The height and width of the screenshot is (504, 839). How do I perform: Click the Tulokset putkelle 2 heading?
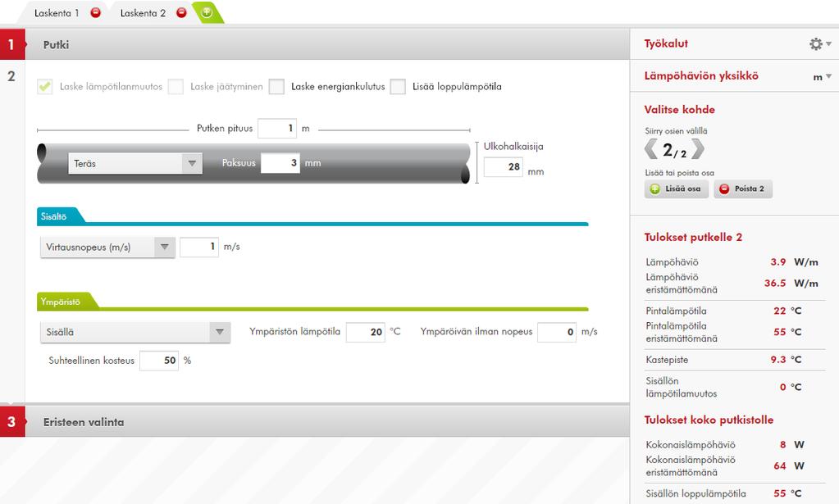click(x=693, y=238)
